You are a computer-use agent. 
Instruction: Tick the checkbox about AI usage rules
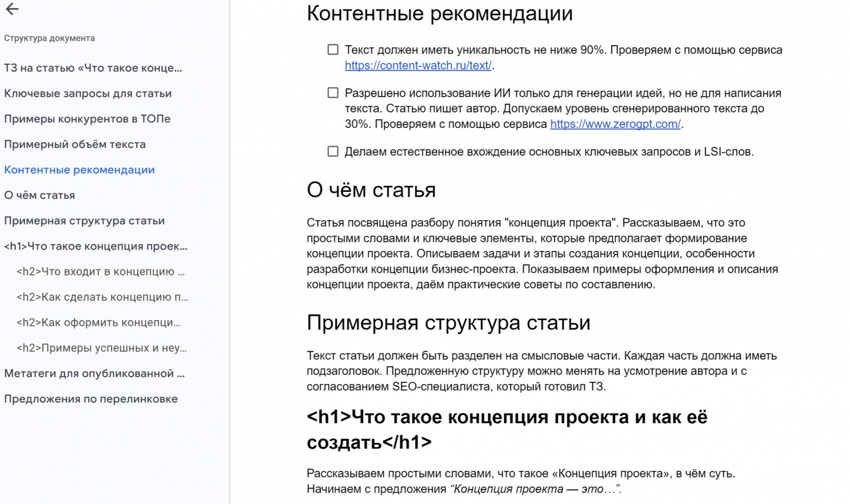coord(333,93)
